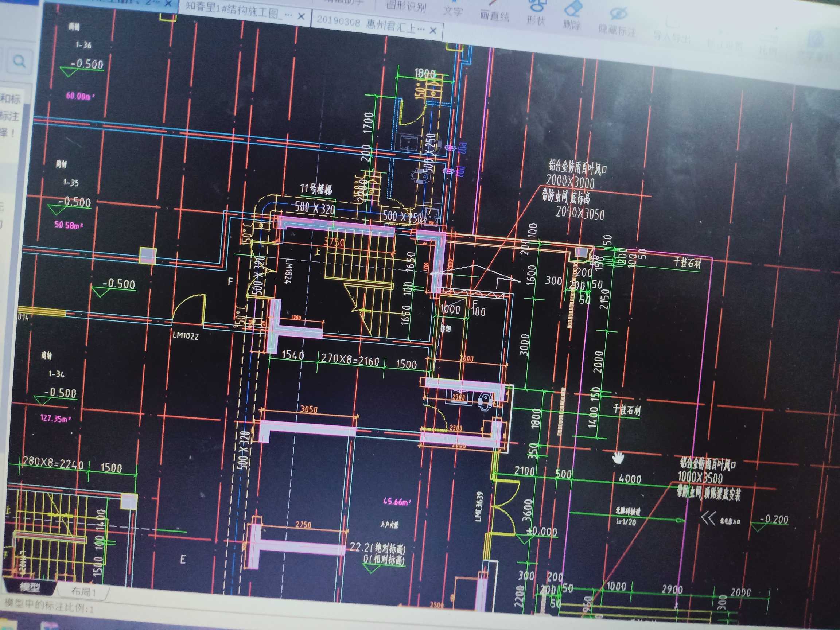Click the 127.35m² area label

point(55,418)
